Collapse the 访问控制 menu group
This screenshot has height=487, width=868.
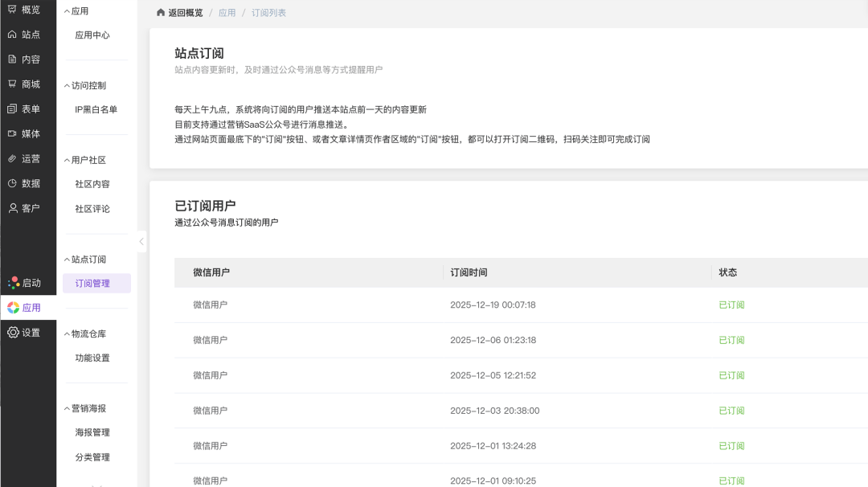[x=67, y=86]
